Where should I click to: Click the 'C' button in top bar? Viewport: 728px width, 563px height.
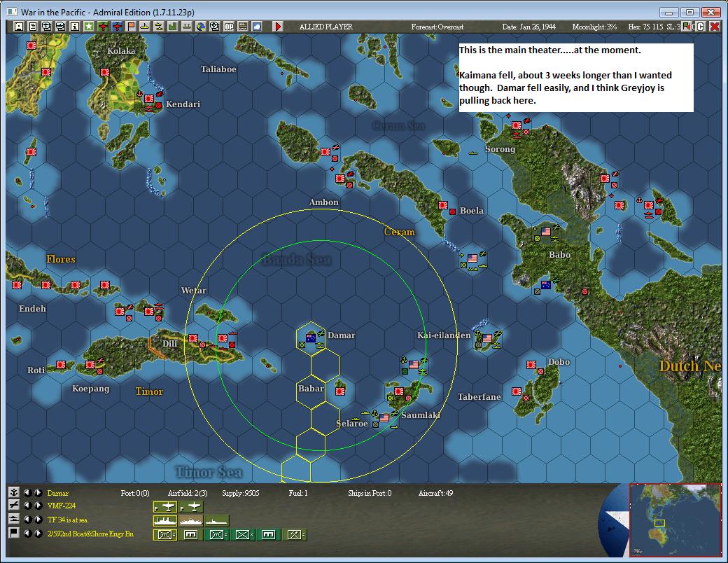point(700,27)
